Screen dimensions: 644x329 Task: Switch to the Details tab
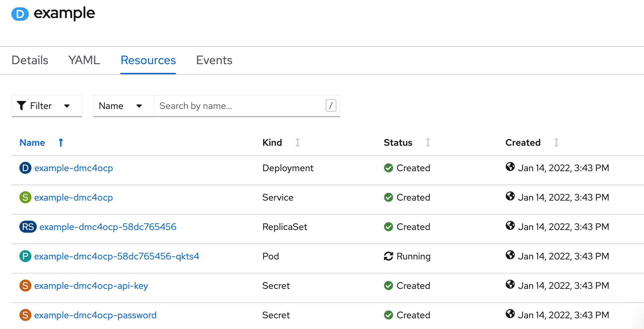tap(29, 60)
